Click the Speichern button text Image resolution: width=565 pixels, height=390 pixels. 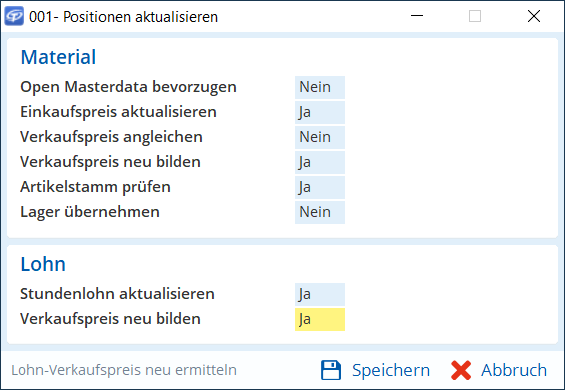tap(391, 370)
